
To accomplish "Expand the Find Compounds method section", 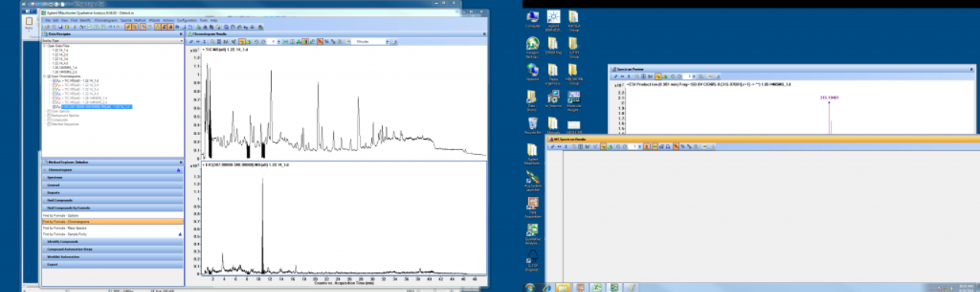I will [112, 200].
